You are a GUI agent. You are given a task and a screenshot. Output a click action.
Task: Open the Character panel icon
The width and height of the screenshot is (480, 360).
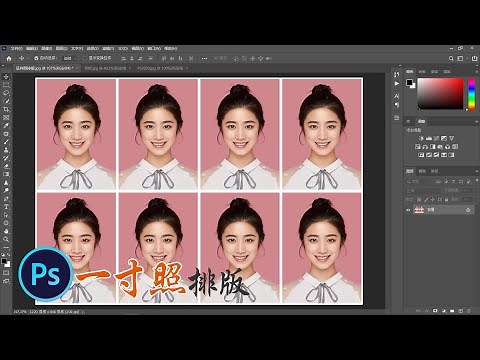coord(396,96)
